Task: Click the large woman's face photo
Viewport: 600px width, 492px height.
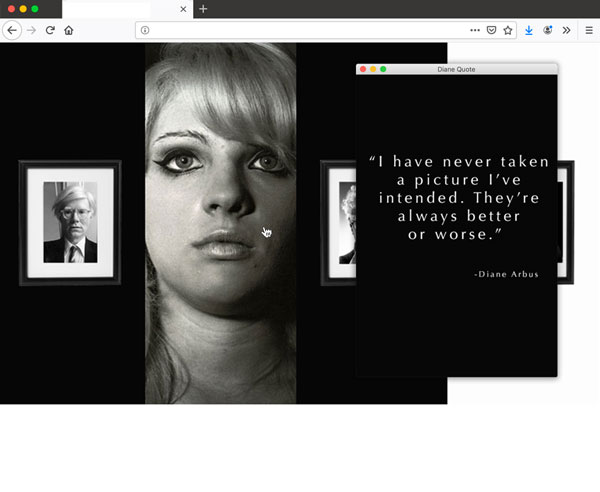Action: [x=220, y=200]
